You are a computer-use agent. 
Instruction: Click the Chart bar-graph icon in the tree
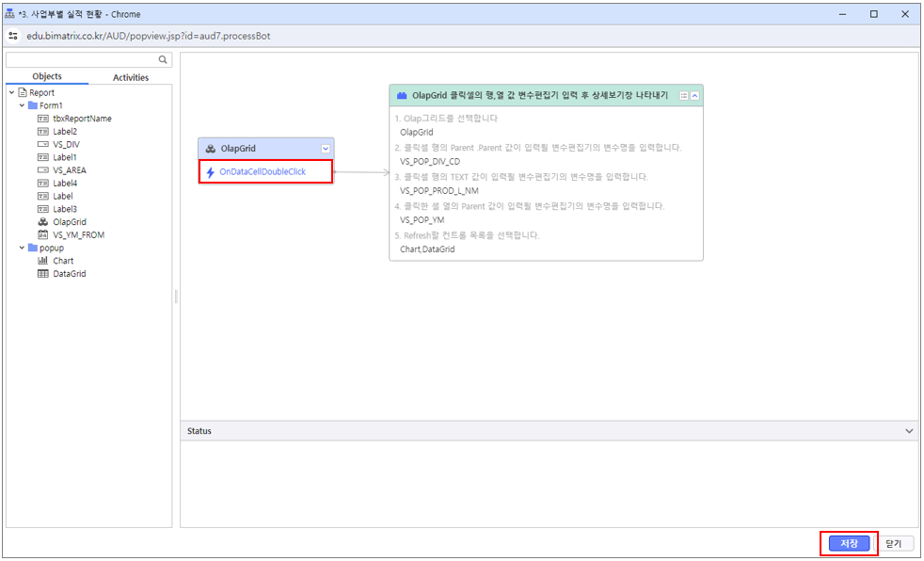(x=42, y=261)
